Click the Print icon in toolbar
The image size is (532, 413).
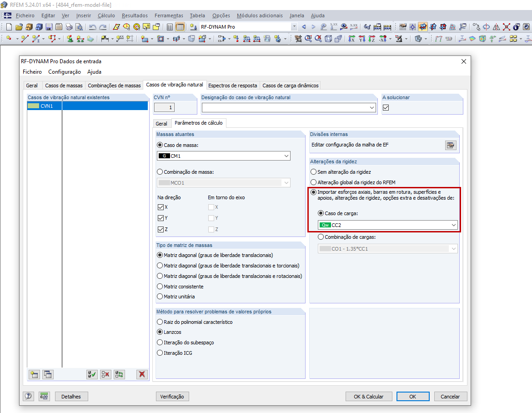tap(69, 27)
